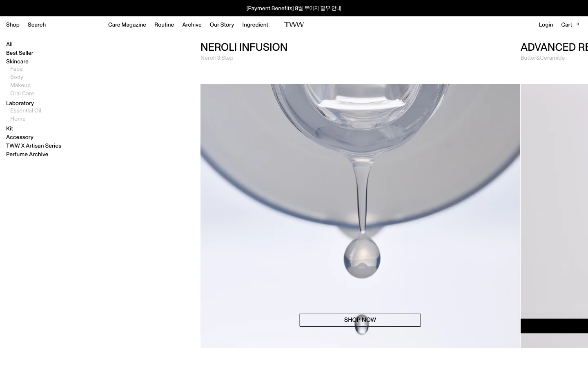This screenshot has width=588, height=368.
Task: Choose Face under Skincare
Action: coord(16,69)
